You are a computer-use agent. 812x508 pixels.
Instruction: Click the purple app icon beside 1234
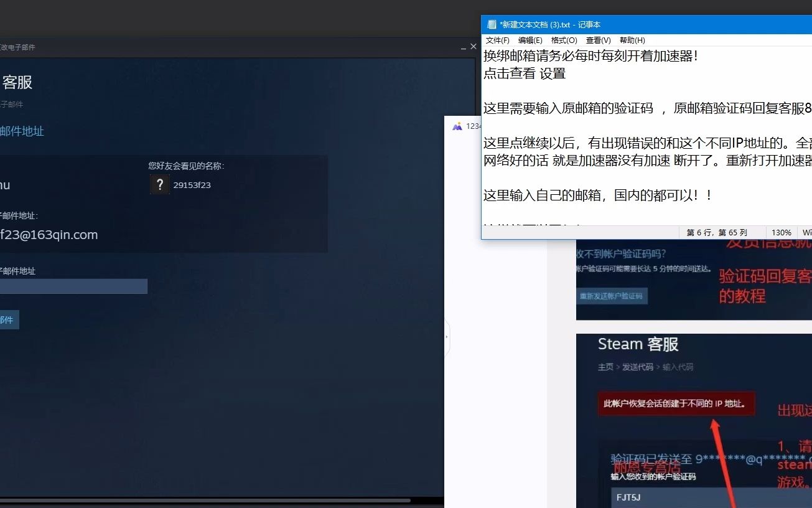457,126
